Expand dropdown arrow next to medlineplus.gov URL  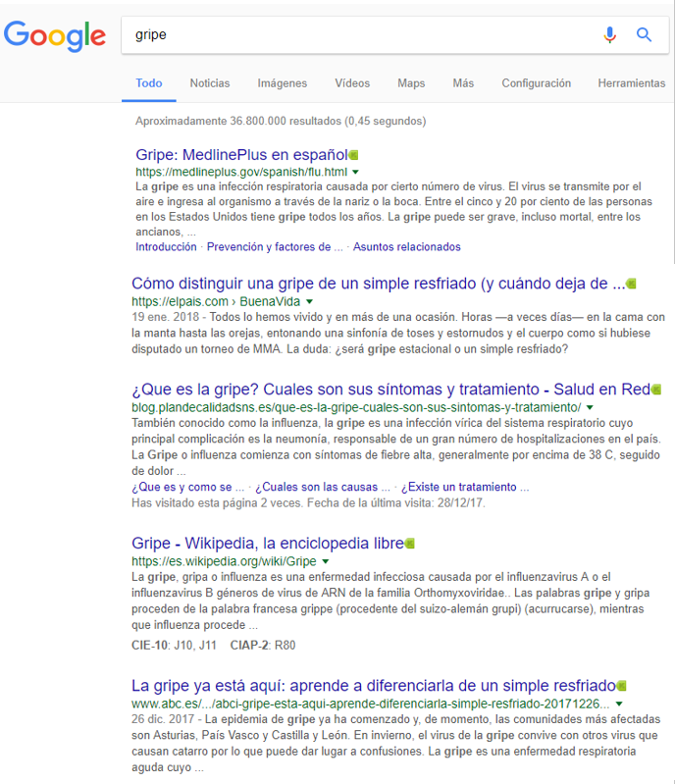pos(356,172)
